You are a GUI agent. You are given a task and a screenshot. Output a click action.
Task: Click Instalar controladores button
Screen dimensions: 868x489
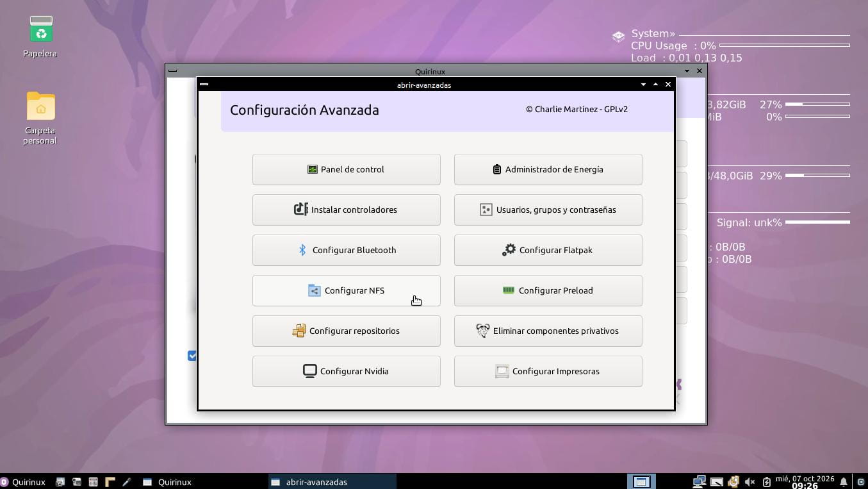tap(346, 210)
